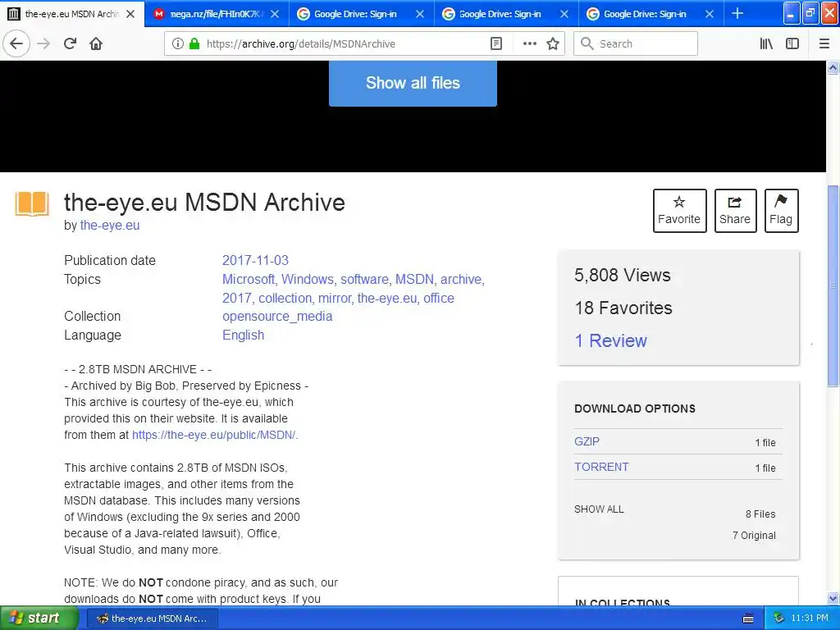Jump to the 1 Review link

610,340
